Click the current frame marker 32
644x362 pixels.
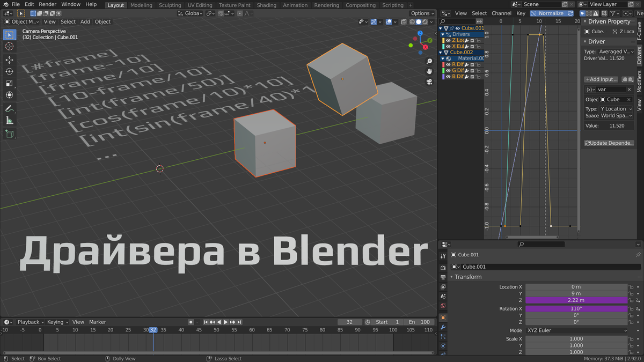coord(153,330)
